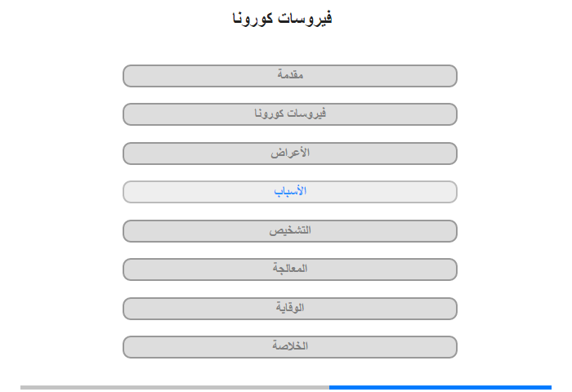Choose the first menu entry مقدمة
The image size is (572, 392).
[289, 76]
